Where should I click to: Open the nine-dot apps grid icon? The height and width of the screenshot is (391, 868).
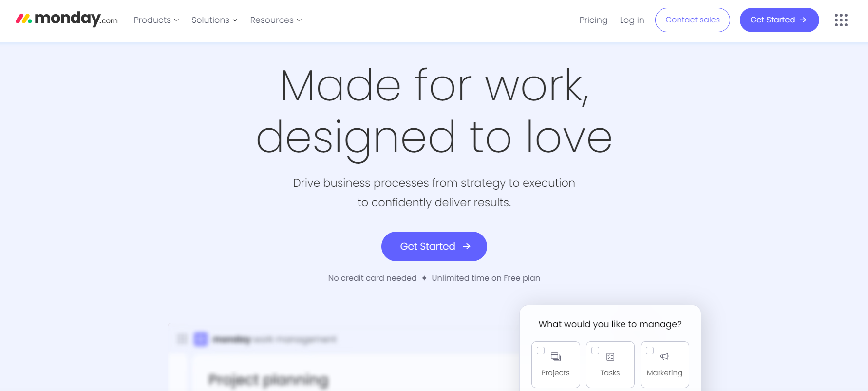pyautogui.click(x=841, y=20)
